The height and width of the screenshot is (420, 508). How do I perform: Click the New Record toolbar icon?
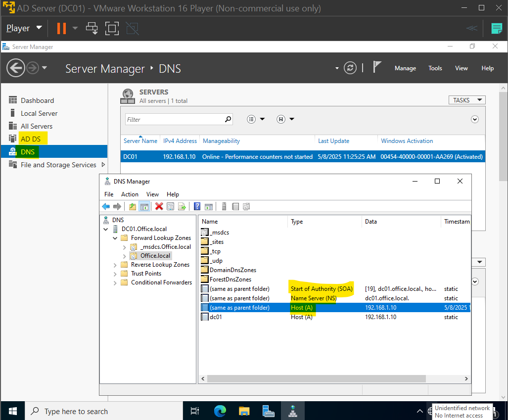(x=235, y=206)
